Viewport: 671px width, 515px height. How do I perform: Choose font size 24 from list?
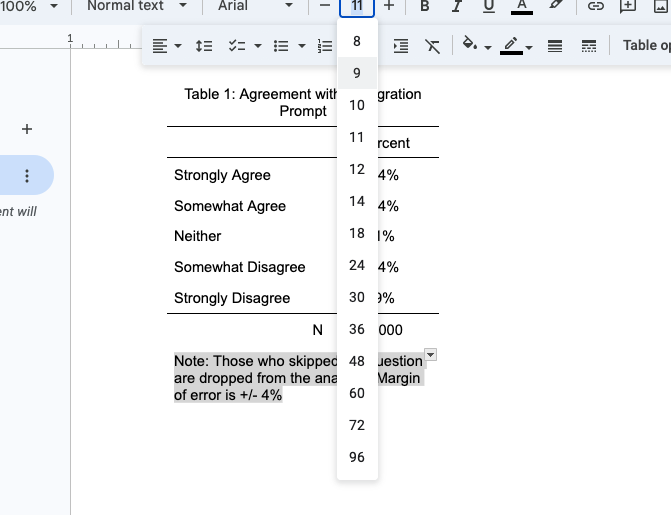tap(357, 265)
